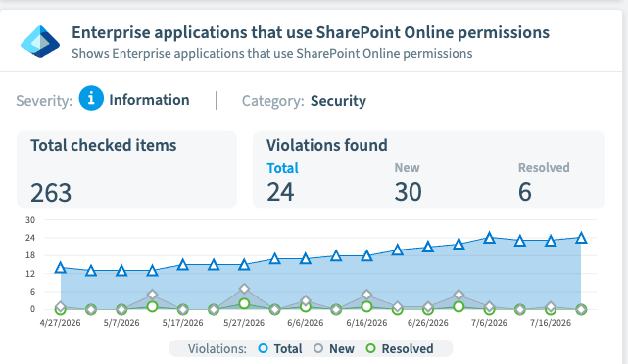Click the Total triangle marker at 4/27/2026

click(x=61, y=267)
